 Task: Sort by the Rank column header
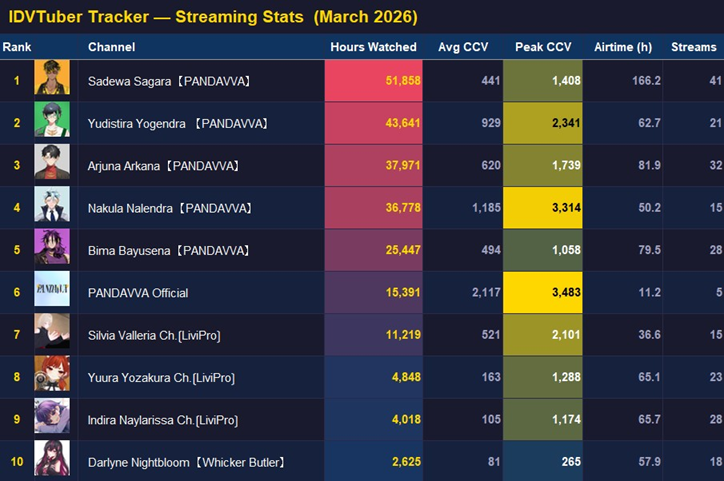pos(17,47)
